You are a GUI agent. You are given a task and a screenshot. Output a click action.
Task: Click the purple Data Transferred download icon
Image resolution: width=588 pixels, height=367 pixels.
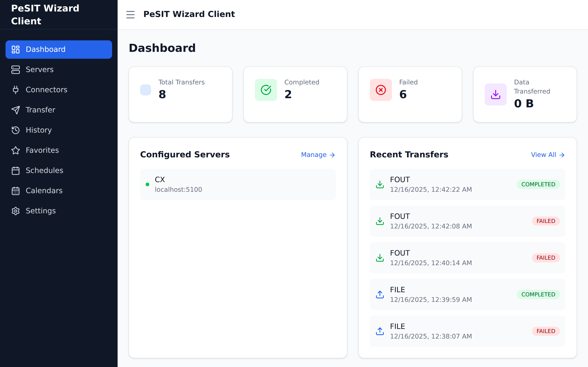click(x=495, y=95)
